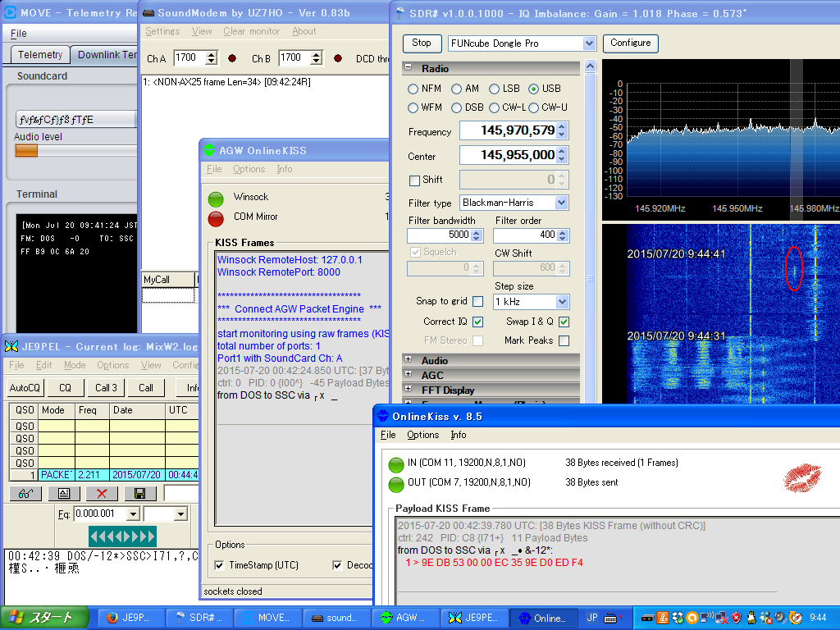Expand the AGC panel in SDR#
The height and width of the screenshot is (630, 840).
click(x=409, y=373)
